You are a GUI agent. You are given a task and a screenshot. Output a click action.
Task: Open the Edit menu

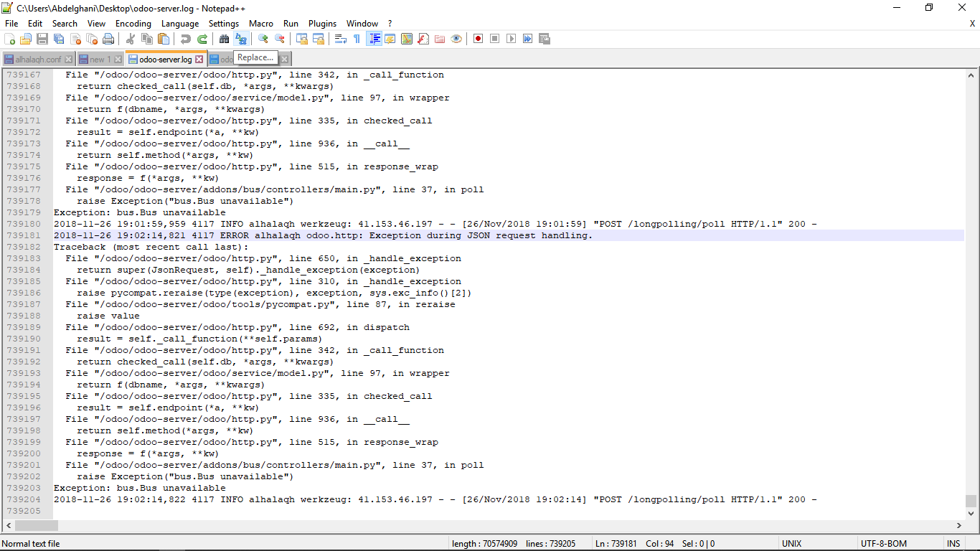tap(35, 24)
